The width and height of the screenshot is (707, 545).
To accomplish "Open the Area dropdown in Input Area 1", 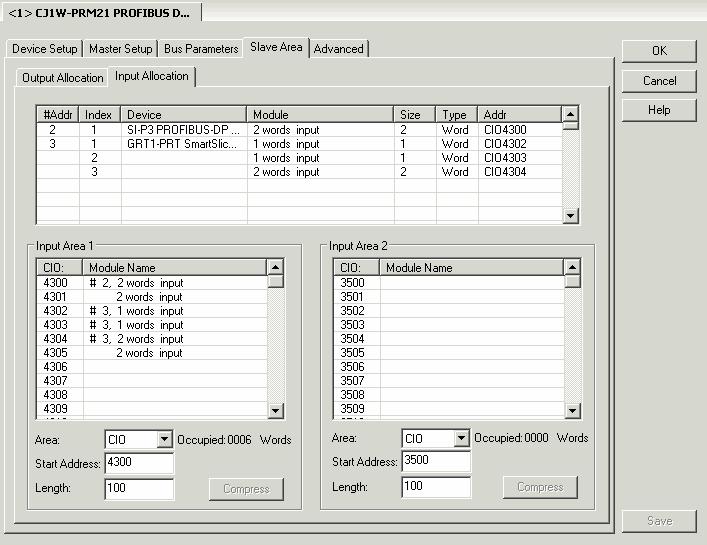I will (x=165, y=439).
